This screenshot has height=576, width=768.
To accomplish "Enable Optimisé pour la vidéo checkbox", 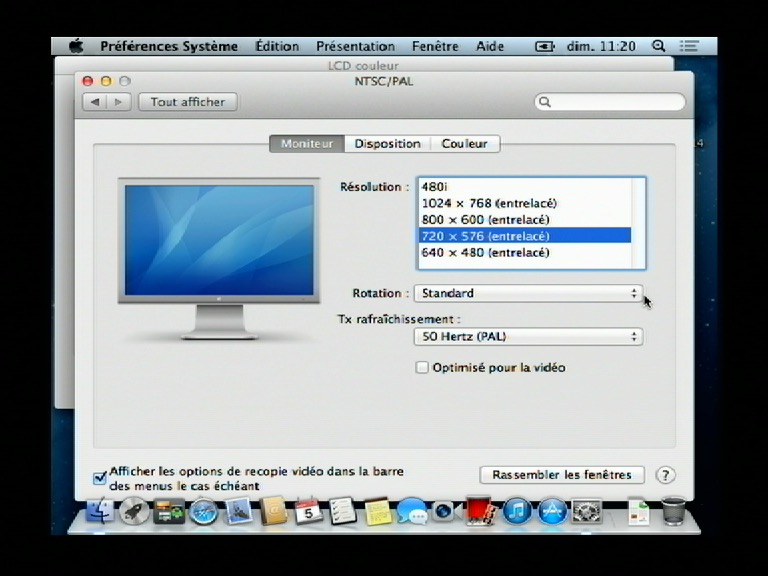I will pos(422,367).
